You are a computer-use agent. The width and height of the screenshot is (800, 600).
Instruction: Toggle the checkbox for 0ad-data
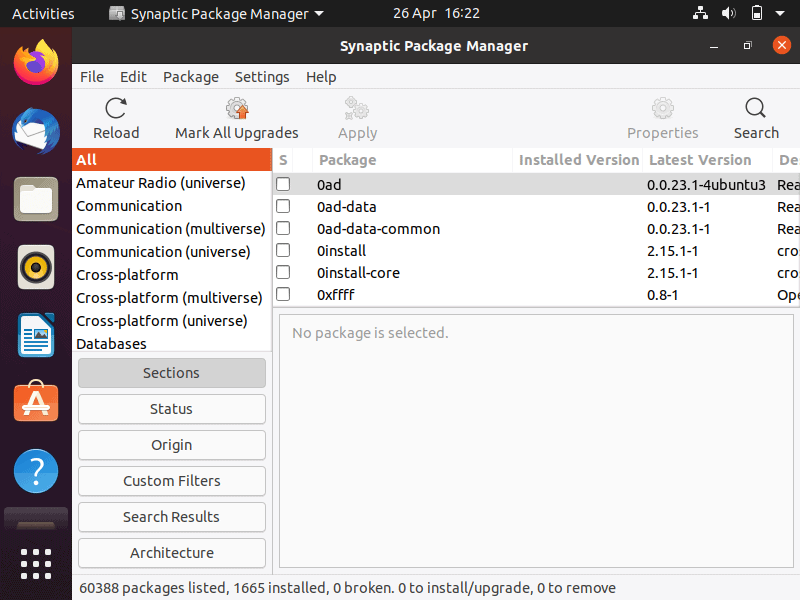click(283, 206)
